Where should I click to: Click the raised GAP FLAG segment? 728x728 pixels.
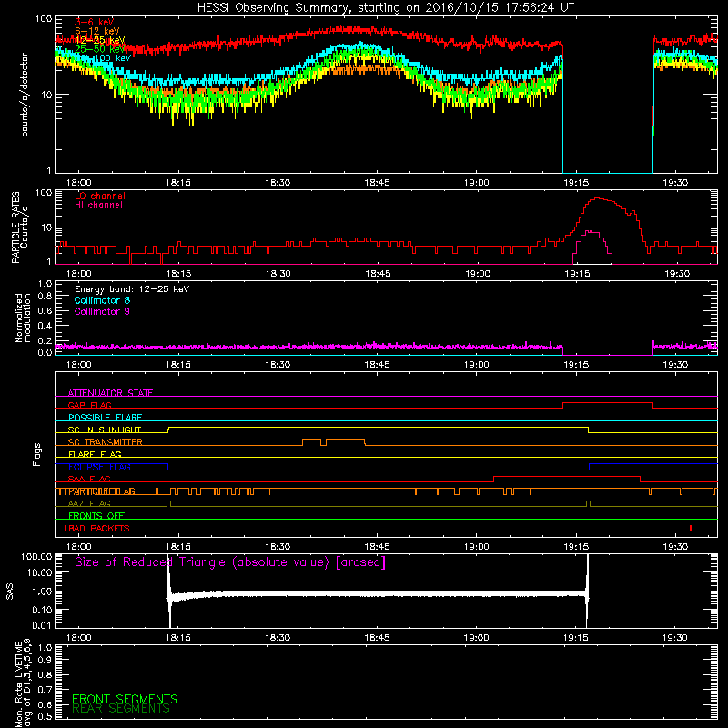point(608,403)
